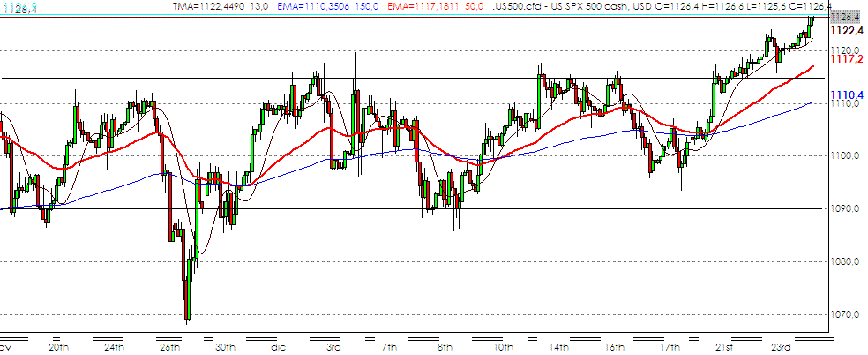Click the 17th date label
This screenshot has height=355, width=868.
(x=670, y=348)
